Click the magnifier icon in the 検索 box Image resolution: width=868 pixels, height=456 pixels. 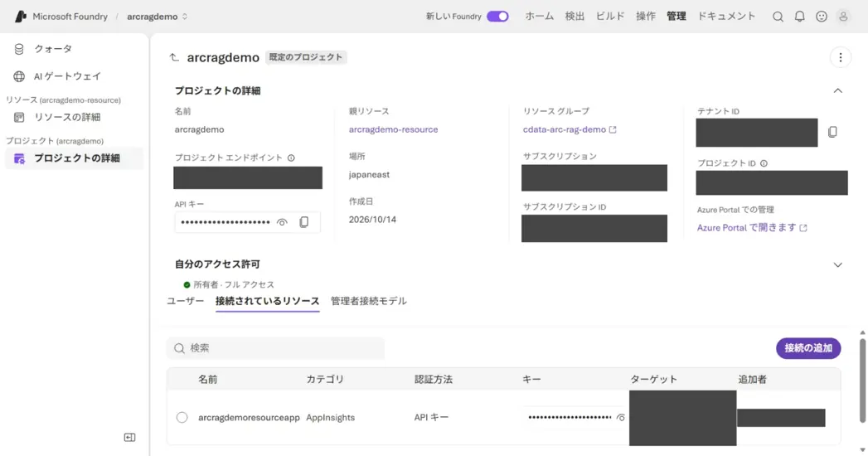coord(179,348)
